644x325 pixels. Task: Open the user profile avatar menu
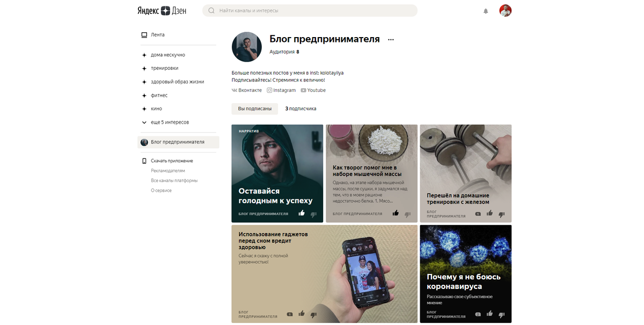click(505, 11)
